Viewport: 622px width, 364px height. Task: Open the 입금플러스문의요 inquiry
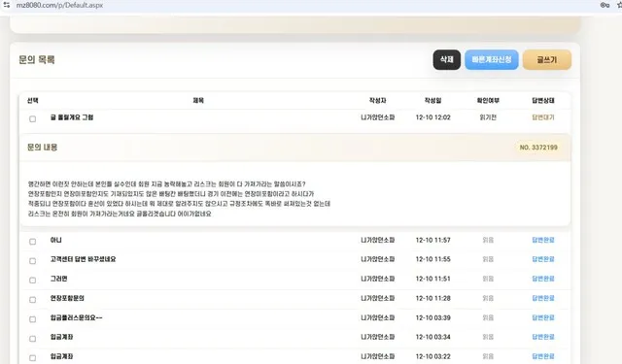tap(76, 317)
